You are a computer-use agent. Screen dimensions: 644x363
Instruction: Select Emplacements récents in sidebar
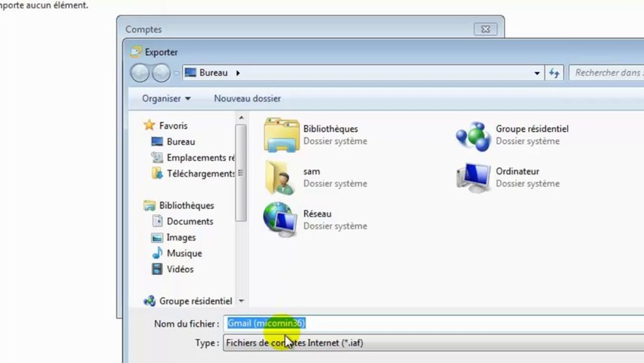[200, 158]
